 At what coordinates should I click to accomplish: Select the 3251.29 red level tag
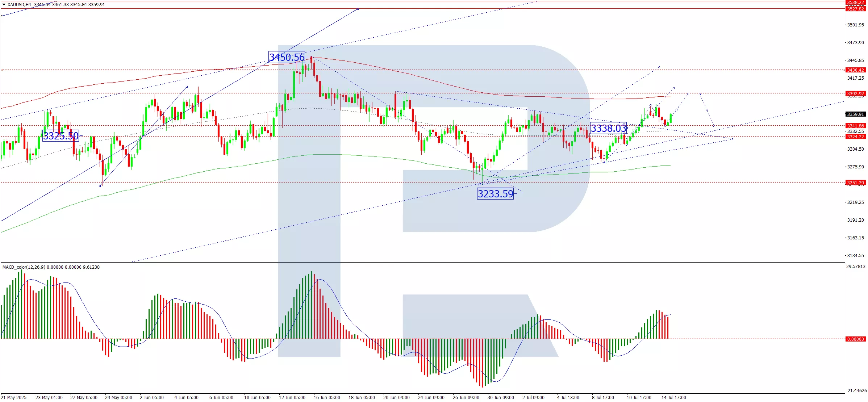tap(855, 183)
